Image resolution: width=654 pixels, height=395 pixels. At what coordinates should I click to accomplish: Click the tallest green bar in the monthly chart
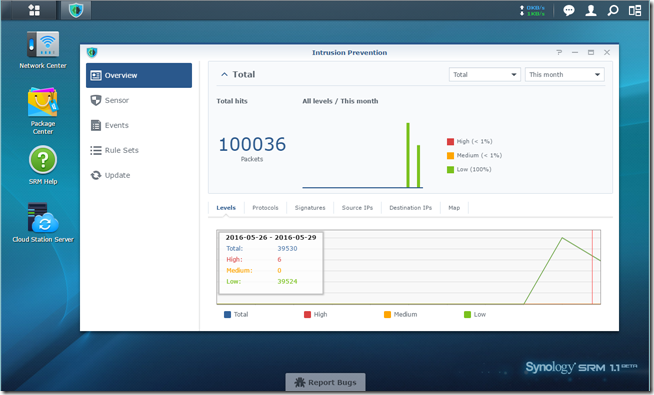click(x=408, y=155)
